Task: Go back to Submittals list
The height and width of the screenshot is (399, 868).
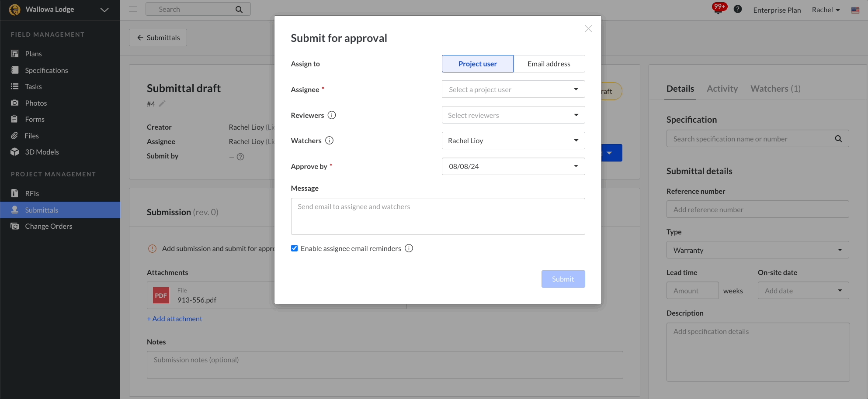Action: coord(158,38)
